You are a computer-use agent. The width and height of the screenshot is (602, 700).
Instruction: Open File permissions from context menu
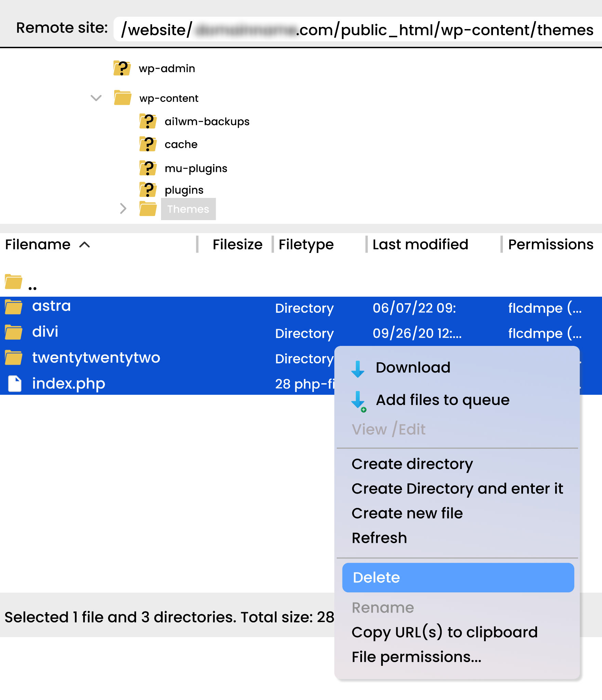(416, 657)
